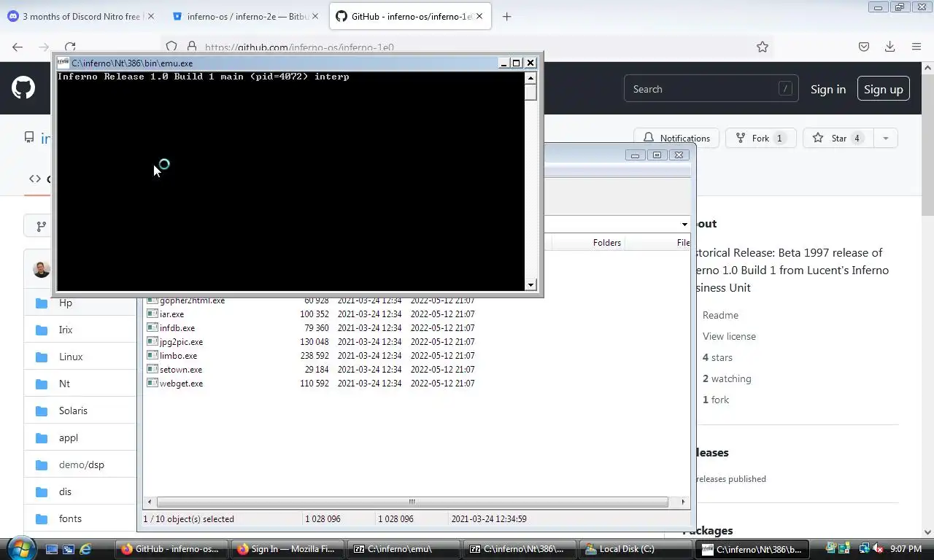
Task: Click the GitHub search field
Action: point(711,89)
